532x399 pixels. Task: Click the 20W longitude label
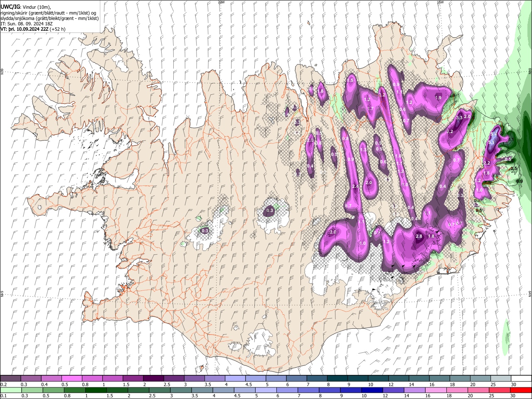click(221, 2)
